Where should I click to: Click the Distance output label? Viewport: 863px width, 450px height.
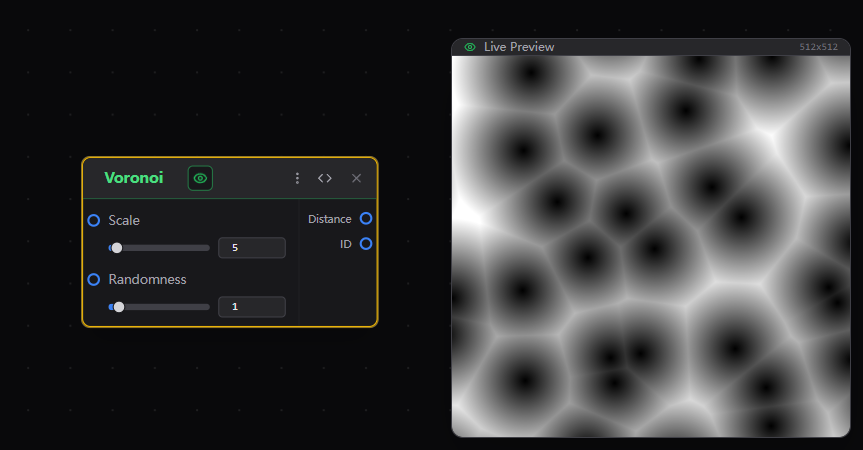click(x=329, y=219)
